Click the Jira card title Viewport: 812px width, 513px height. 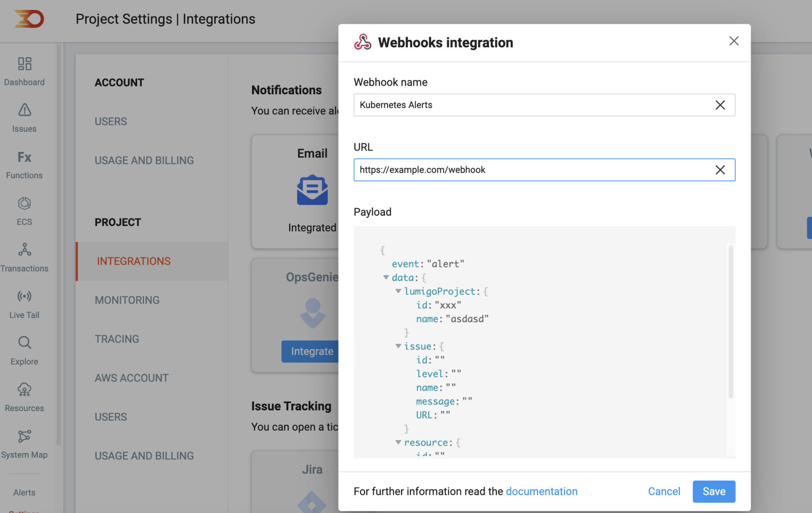[x=312, y=470]
